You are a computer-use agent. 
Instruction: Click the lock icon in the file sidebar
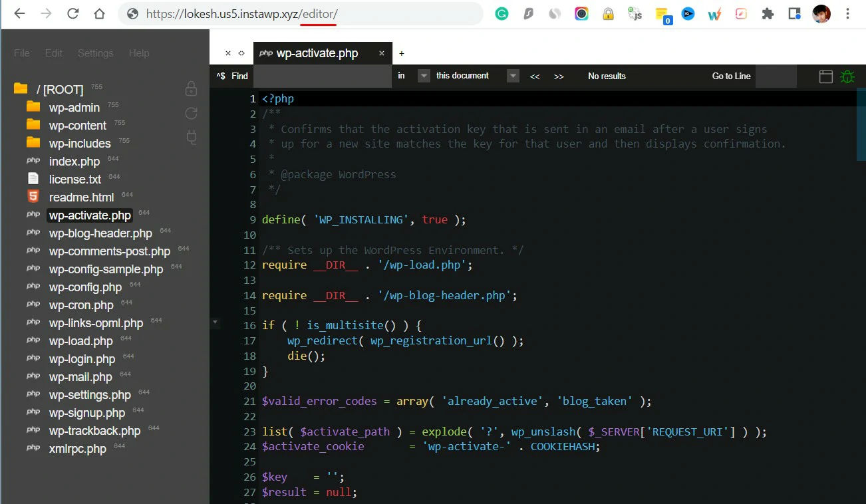[192, 88]
